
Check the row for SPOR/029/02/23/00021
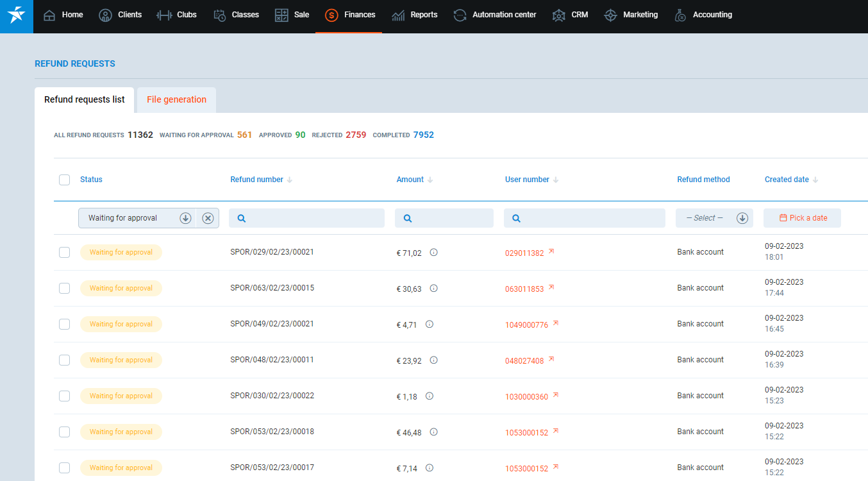[x=64, y=253]
